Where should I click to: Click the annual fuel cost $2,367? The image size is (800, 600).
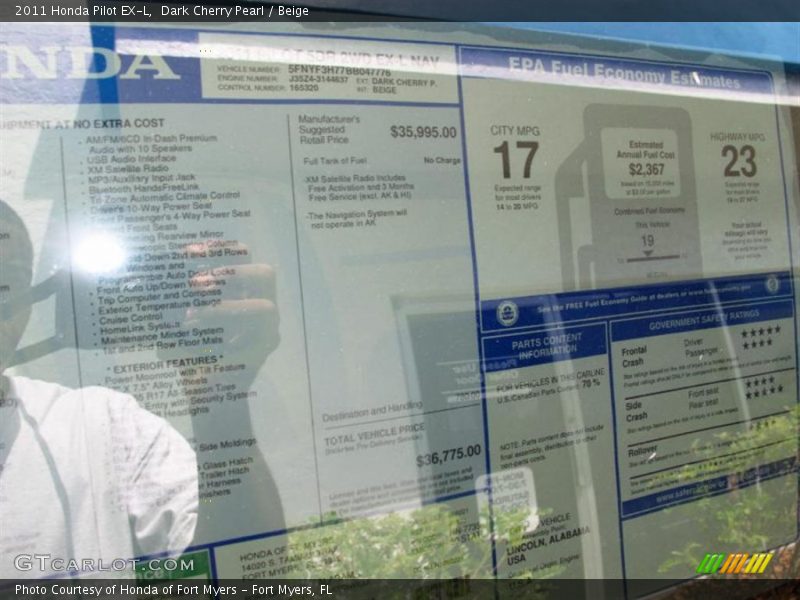point(646,169)
